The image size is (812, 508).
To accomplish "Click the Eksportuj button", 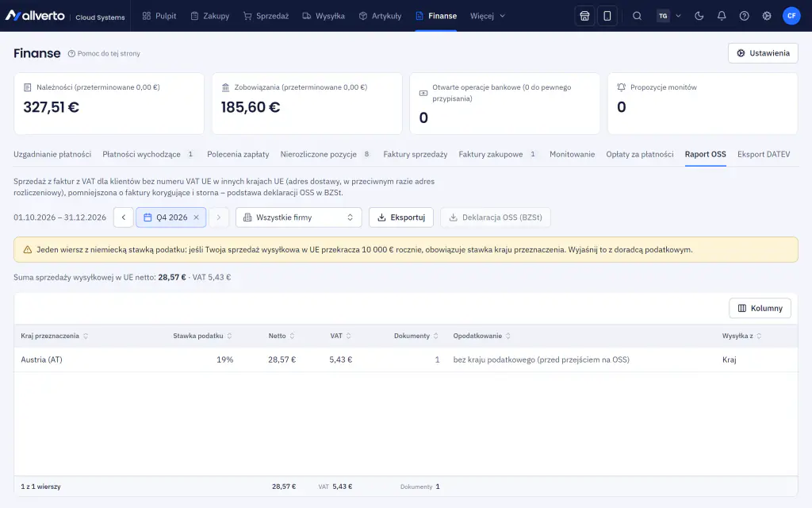I will coord(401,217).
